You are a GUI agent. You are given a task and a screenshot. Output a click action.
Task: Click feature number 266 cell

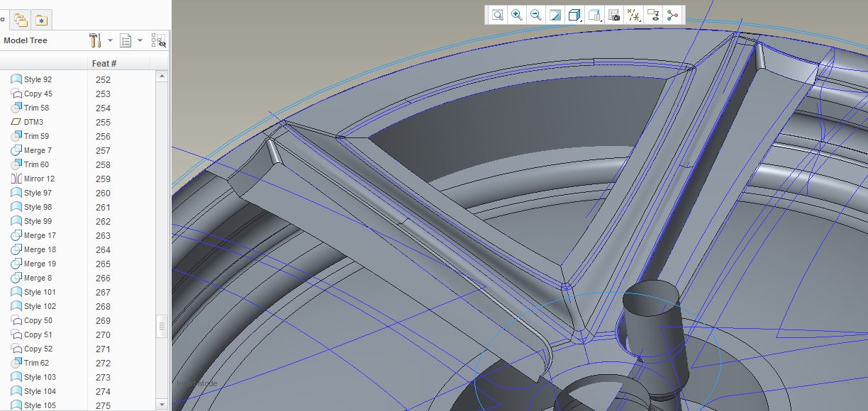(103, 278)
